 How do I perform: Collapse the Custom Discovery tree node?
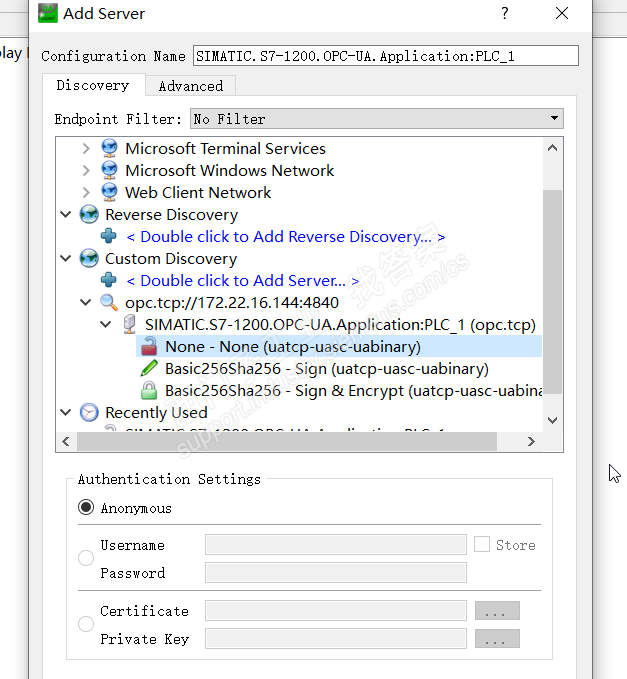pyautogui.click(x=66, y=258)
